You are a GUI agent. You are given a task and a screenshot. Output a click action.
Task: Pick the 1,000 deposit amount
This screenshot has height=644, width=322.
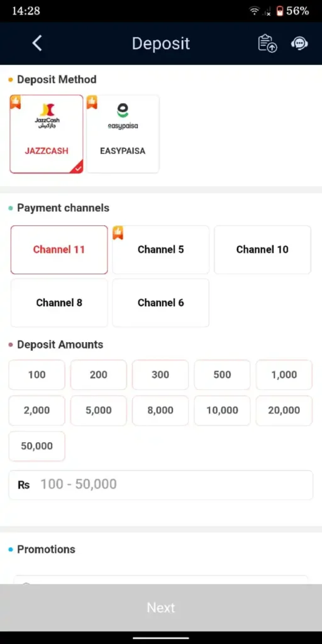click(284, 375)
